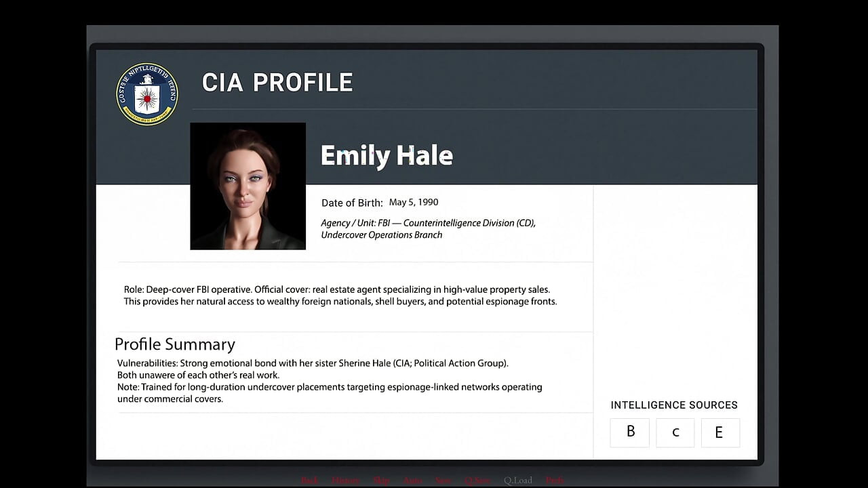868x488 pixels.
Task: Click the Date of Birth value
Action: [414, 202]
